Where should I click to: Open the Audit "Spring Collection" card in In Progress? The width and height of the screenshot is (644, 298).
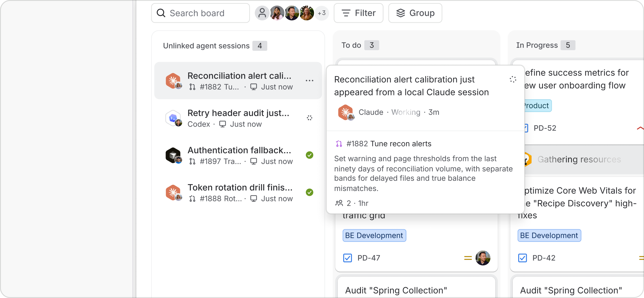point(578,287)
